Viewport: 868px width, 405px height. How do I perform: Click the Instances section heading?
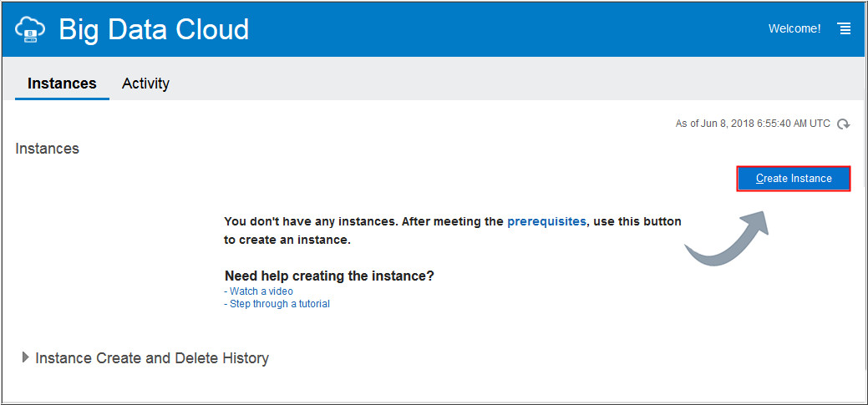47,149
